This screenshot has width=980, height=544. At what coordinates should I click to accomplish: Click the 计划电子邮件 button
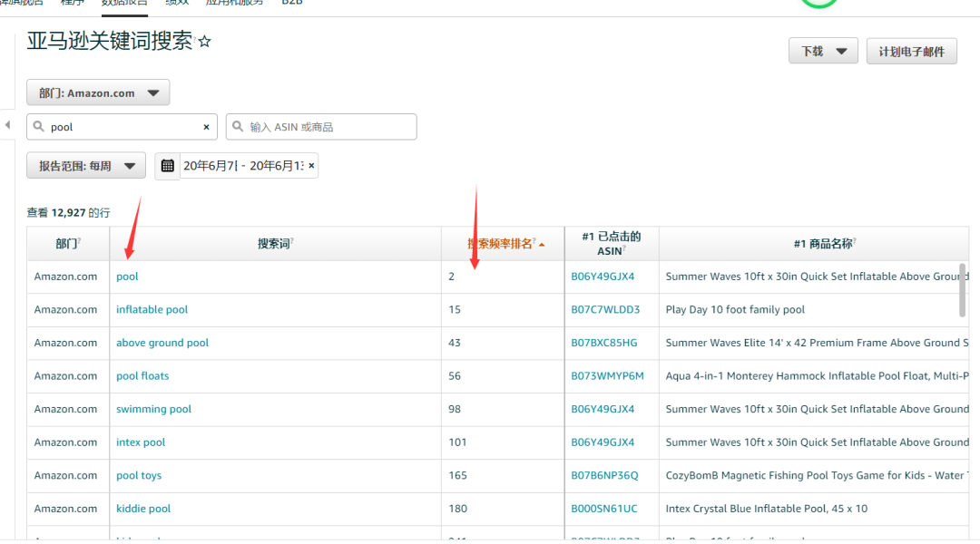pos(911,52)
